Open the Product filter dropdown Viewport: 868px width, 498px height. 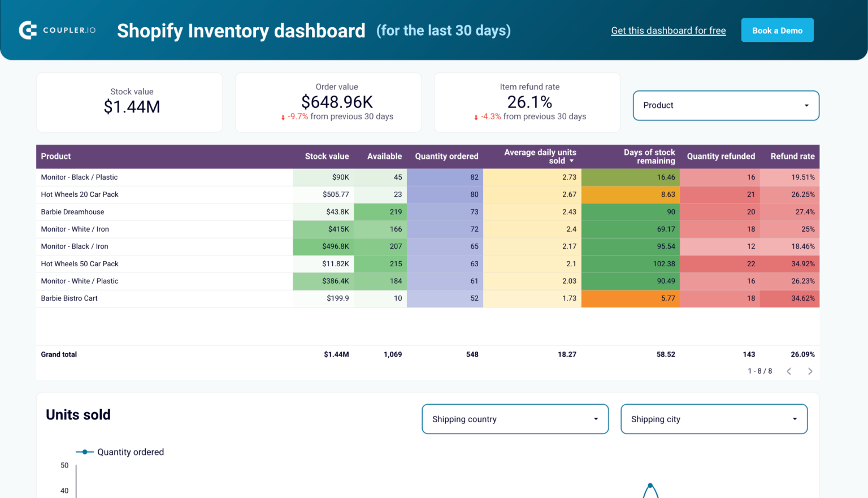pyautogui.click(x=726, y=105)
